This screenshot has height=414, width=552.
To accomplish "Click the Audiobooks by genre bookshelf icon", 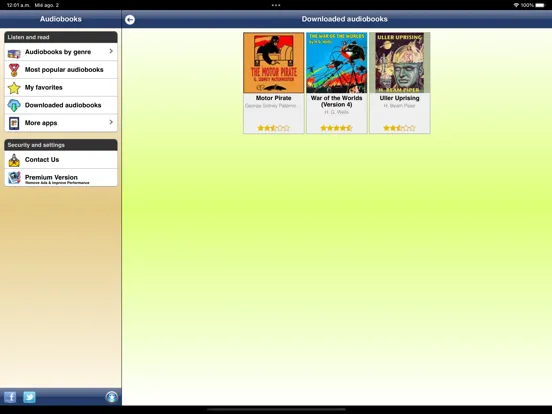I will [x=14, y=53].
